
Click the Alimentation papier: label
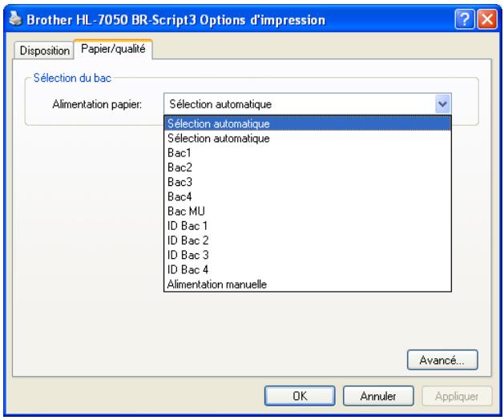(x=97, y=104)
